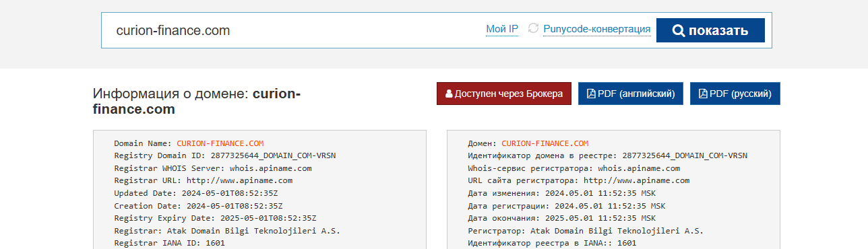This screenshot has height=249, width=868.
Task: Select Идентификатор домена в реестре line
Action: (x=608, y=155)
